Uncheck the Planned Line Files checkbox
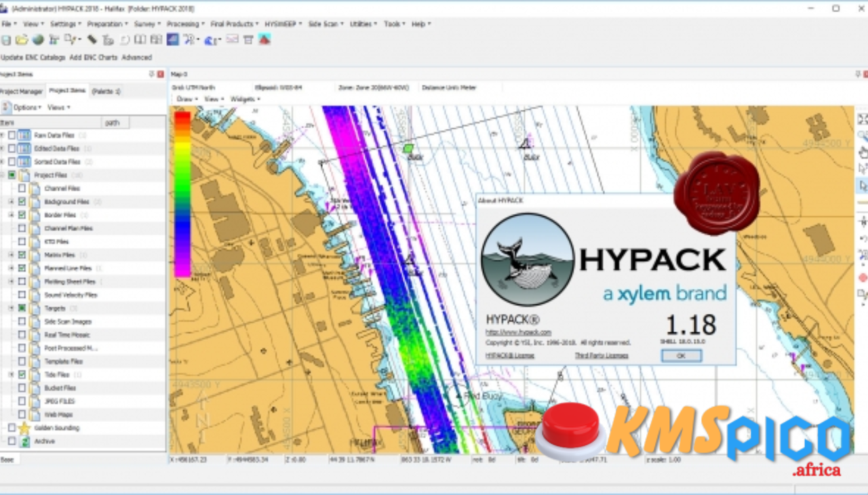Image resolution: width=868 pixels, height=495 pixels. [22, 269]
